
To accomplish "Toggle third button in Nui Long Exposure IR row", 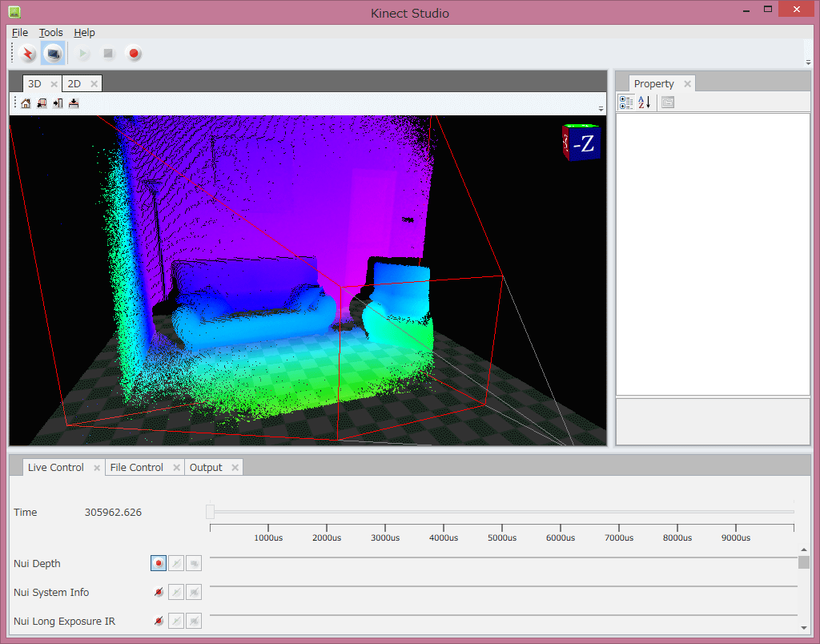I will tap(194, 621).
